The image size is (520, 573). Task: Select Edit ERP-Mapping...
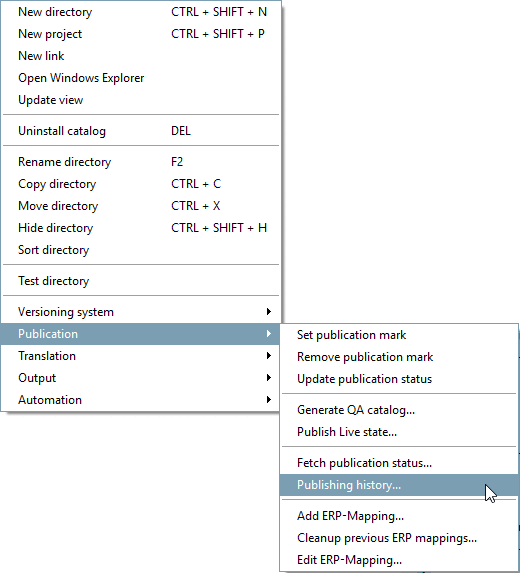(x=399, y=560)
